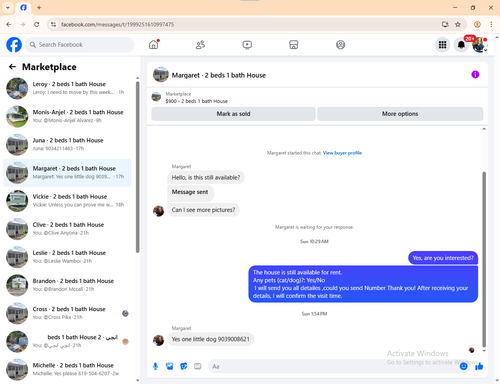Image resolution: width=500 pixels, height=384 pixels.
Task: View site information icon in address bar
Action: pos(53,24)
